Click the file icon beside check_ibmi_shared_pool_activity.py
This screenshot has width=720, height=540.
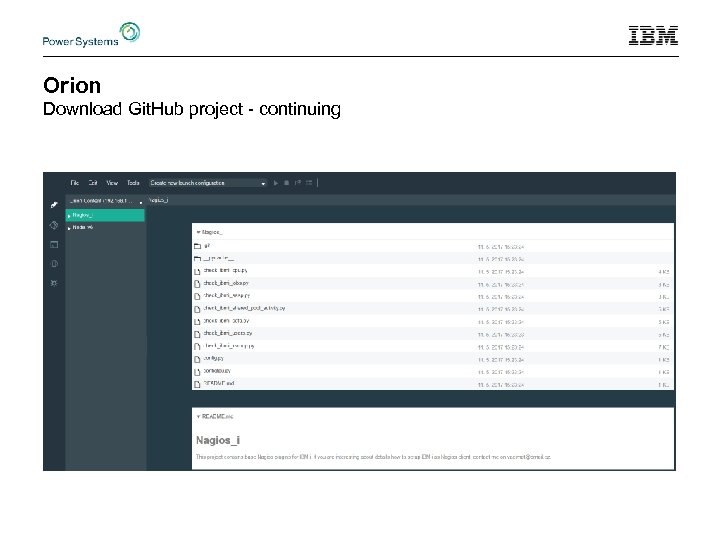[x=197, y=309]
